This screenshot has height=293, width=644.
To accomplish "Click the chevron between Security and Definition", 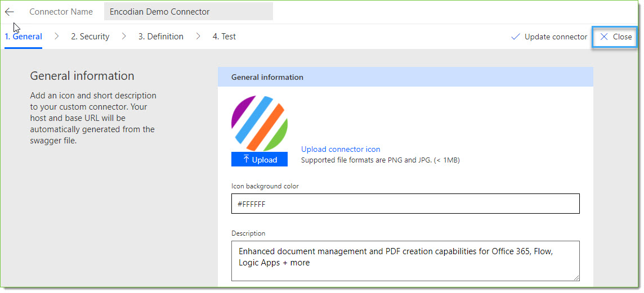I will (x=124, y=37).
